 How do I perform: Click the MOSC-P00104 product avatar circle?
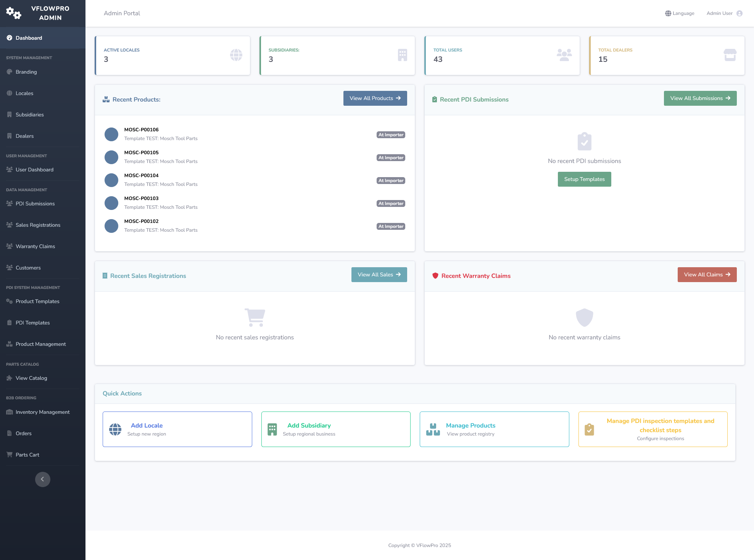111,180
